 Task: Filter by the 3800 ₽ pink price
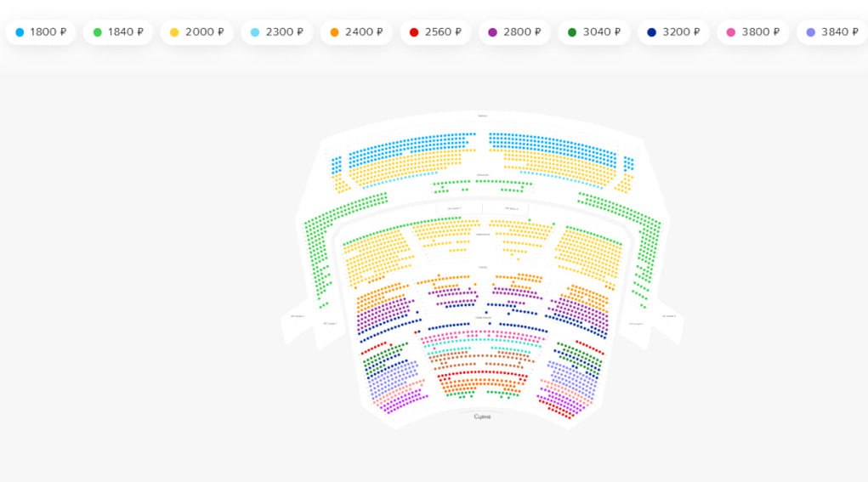pos(752,32)
